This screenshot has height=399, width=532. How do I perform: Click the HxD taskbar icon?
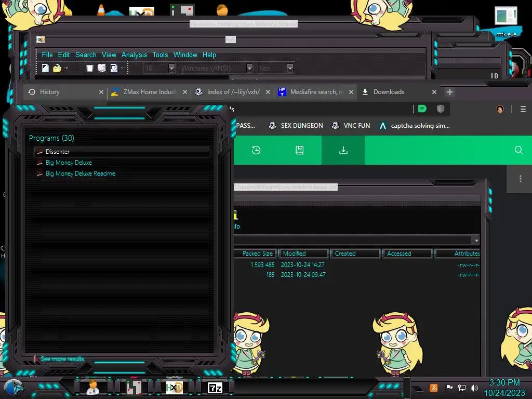point(175,388)
